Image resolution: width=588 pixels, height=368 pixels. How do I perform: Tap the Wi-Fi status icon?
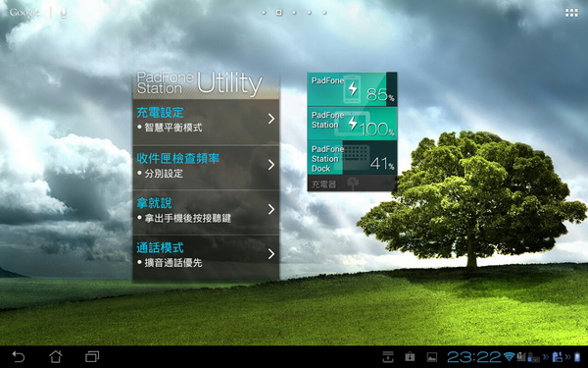point(509,356)
